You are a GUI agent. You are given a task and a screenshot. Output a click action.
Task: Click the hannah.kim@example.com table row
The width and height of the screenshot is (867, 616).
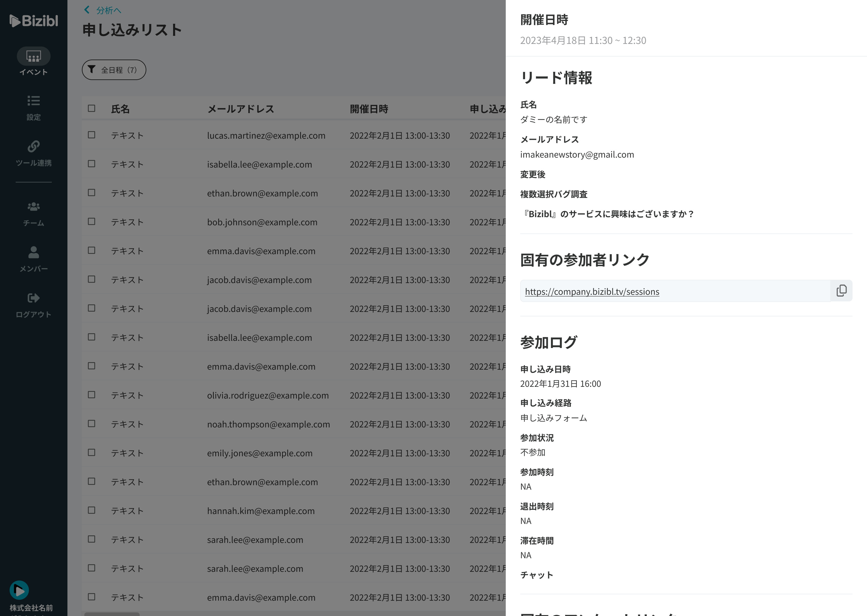click(261, 511)
